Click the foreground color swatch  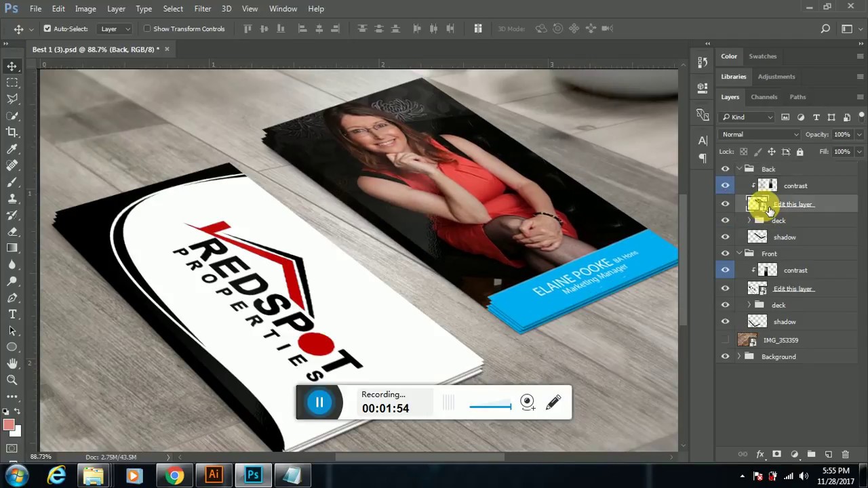(9, 425)
